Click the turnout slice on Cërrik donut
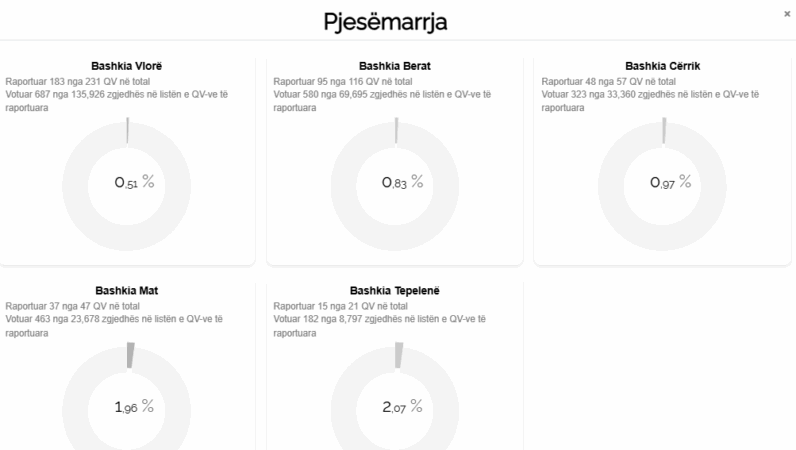The width and height of the screenshot is (796, 450). click(664, 131)
